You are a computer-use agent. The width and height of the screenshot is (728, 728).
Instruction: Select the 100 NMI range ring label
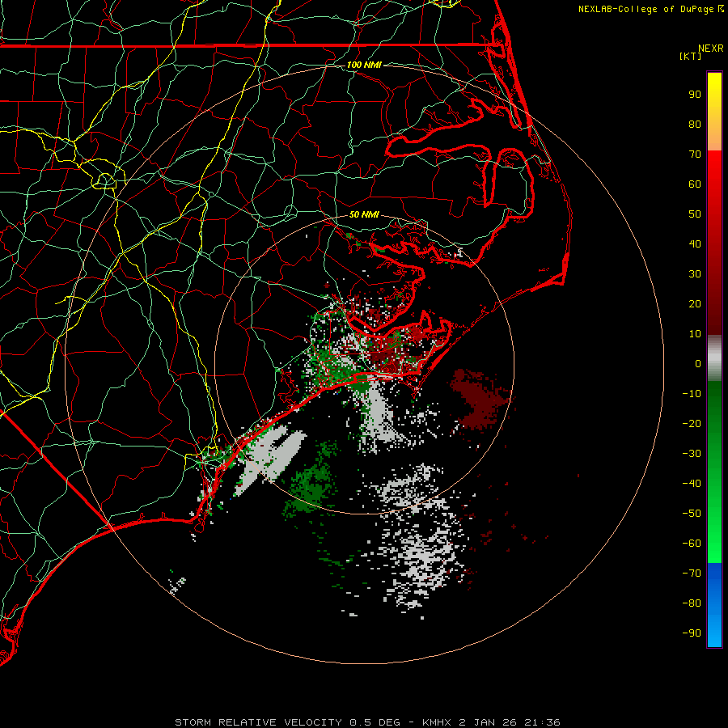(364, 65)
